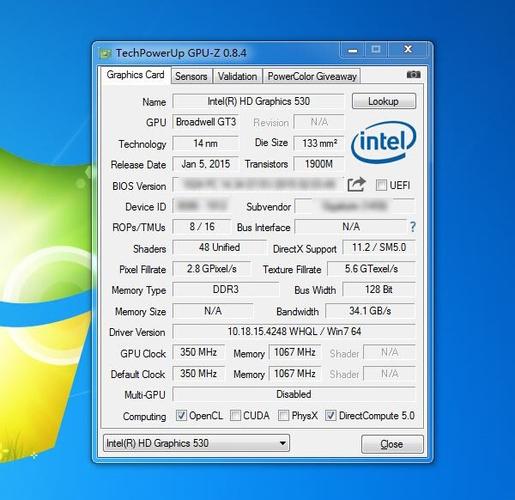Click the Default Clock row Shader N/A field
Viewport: 515px width, 500px height.
coord(389,373)
